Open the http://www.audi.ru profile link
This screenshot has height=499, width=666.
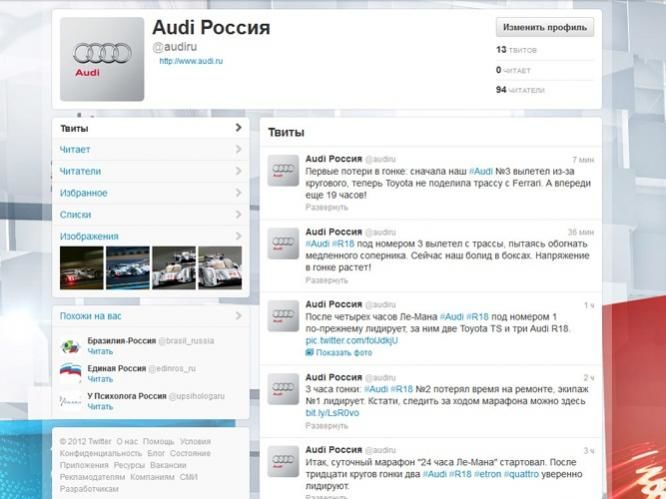191,61
